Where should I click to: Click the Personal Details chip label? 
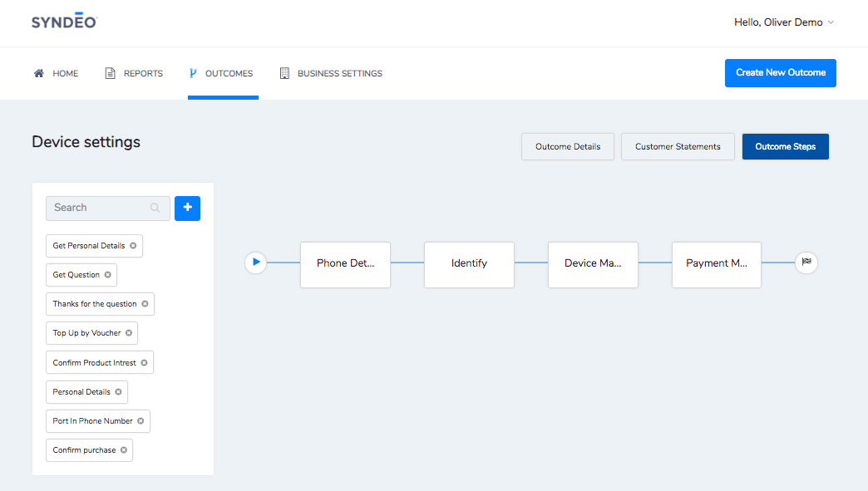81,392
